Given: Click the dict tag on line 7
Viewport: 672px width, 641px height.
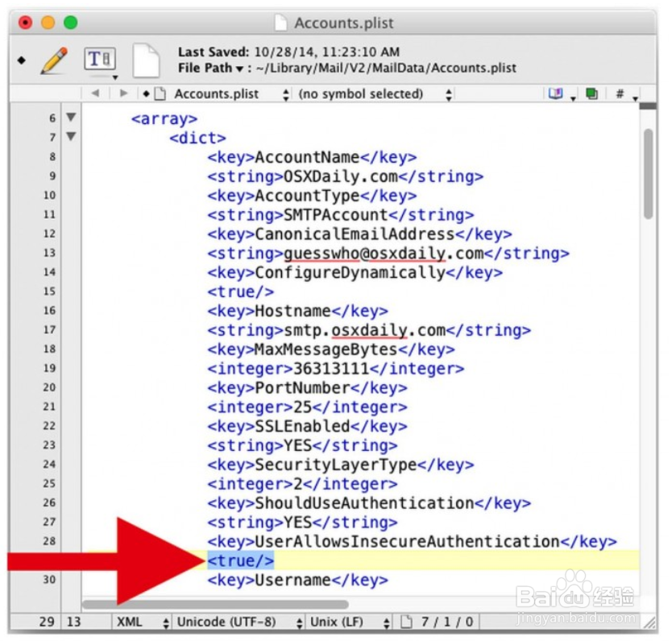Looking at the screenshot, I should pos(197,138).
